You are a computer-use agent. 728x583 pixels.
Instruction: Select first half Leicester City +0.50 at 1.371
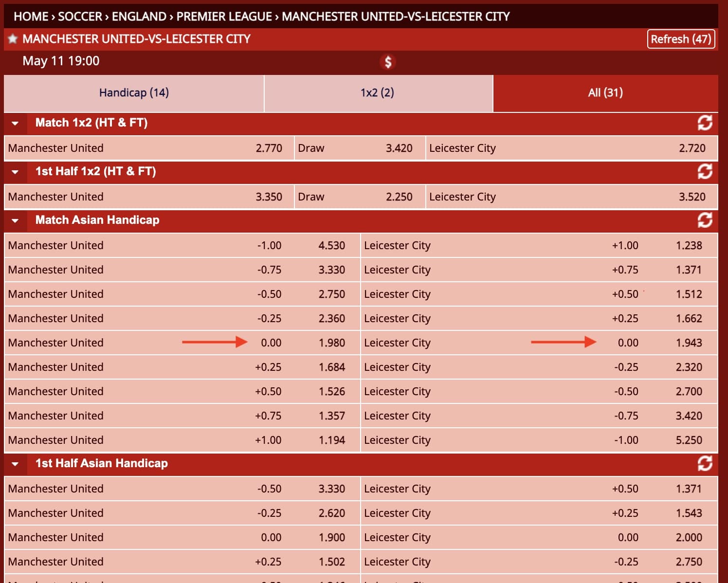539,489
